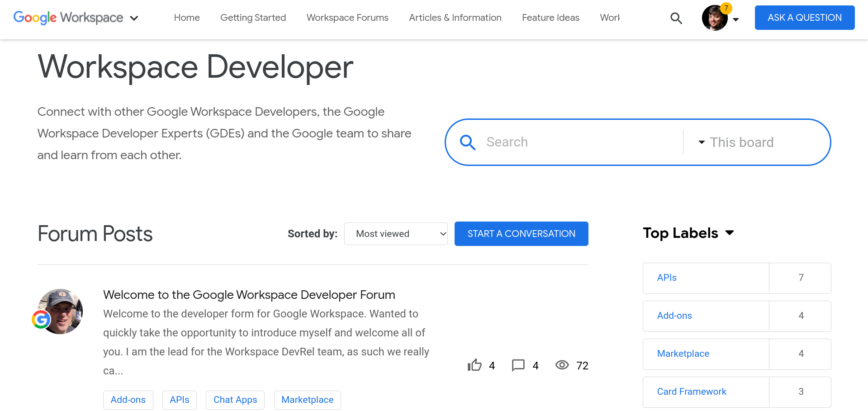Click START A CONVERSATION button
This screenshot has height=411, width=868.
click(x=522, y=234)
